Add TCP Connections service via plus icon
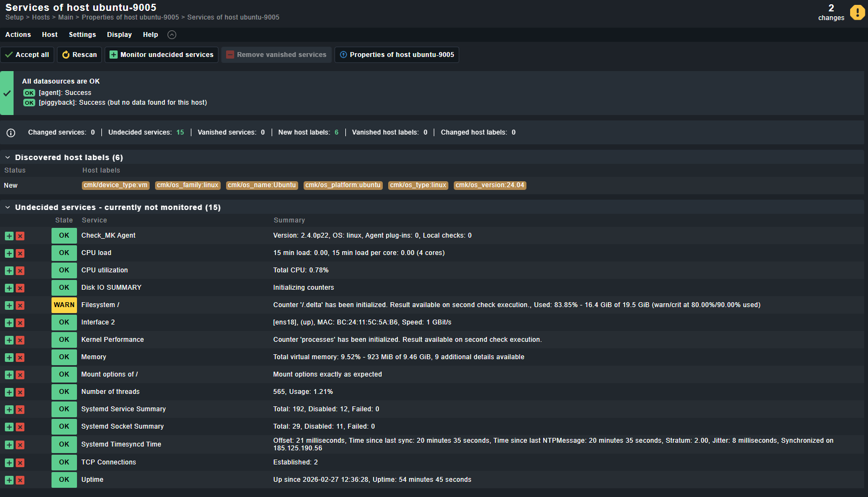Viewport: 868px width, 497px height. pos(9,463)
